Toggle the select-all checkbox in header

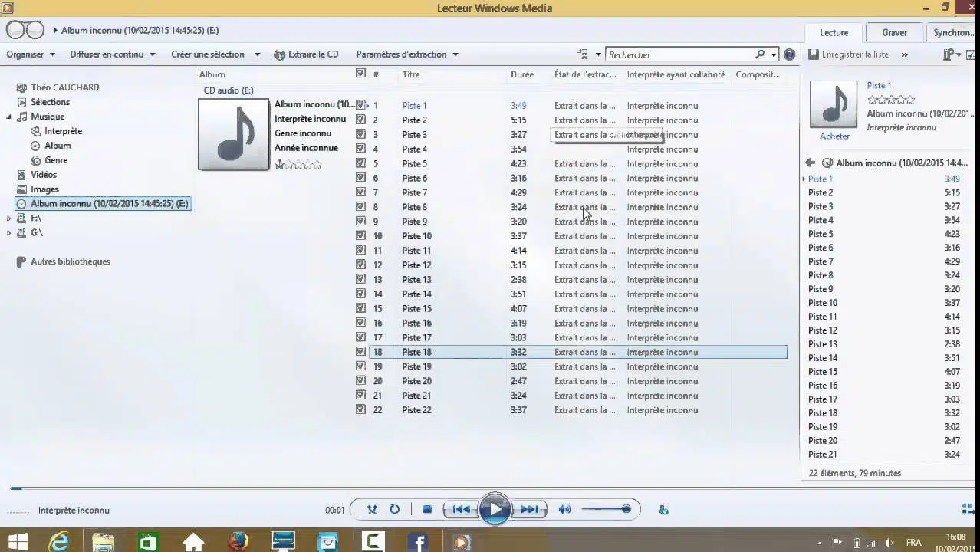360,74
